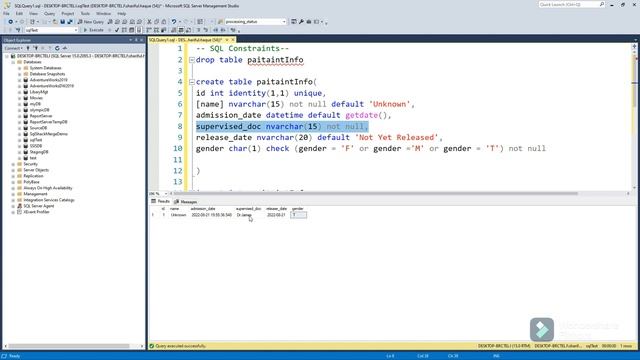Click the Decrease Indent icon
This screenshot has height=360, width=640.
[216, 30]
